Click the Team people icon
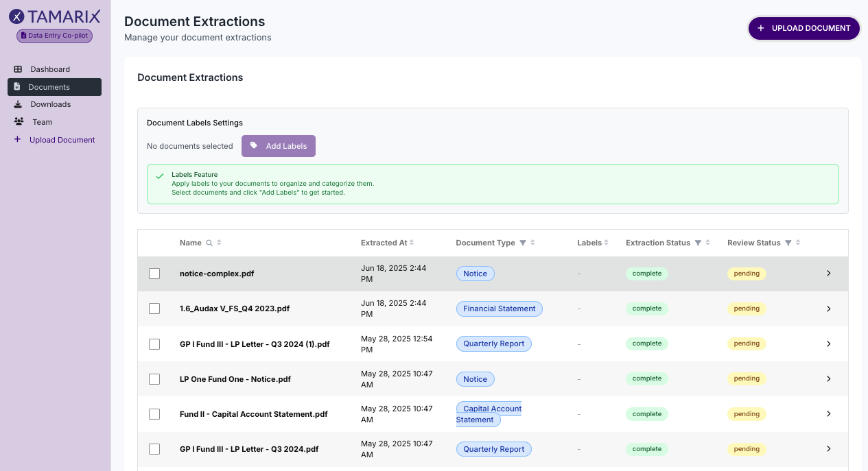Image resolution: width=868 pixels, height=471 pixels. pos(19,122)
